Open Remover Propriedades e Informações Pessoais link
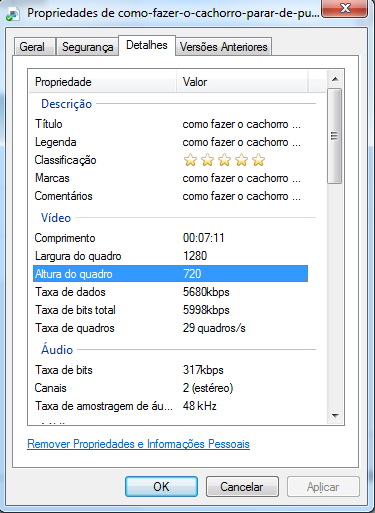 [x=138, y=444]
